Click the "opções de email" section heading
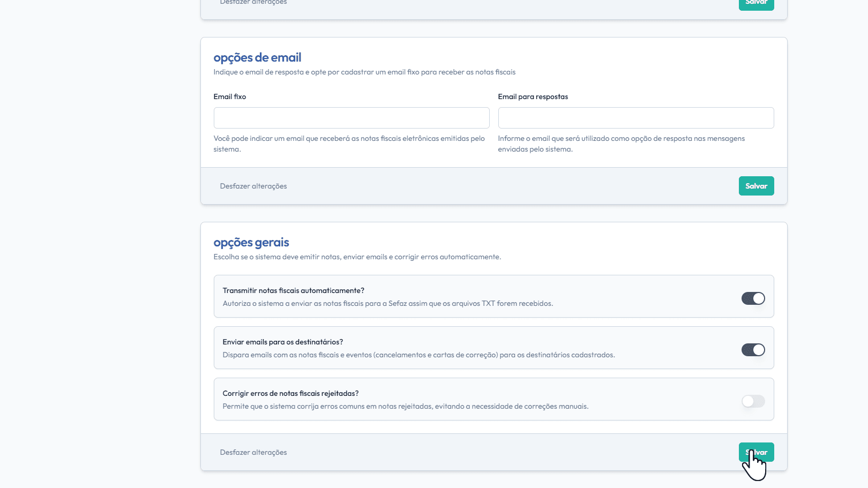Viewport: 868px width, 488px height. pos(257,57)
